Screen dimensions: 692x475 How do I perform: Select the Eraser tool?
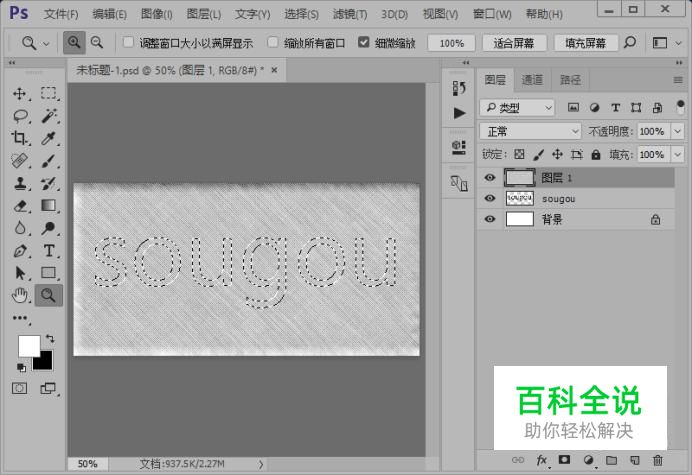click(x=19, y=206)
